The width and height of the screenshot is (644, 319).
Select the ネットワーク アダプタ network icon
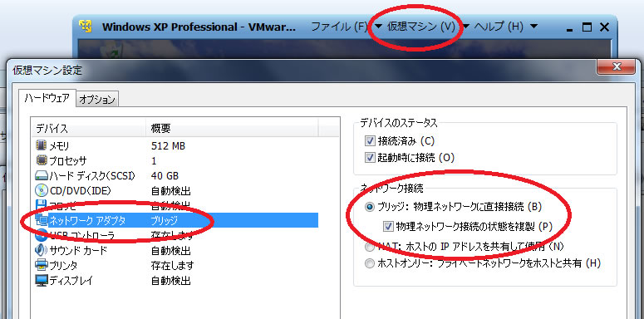pos(42,220)
